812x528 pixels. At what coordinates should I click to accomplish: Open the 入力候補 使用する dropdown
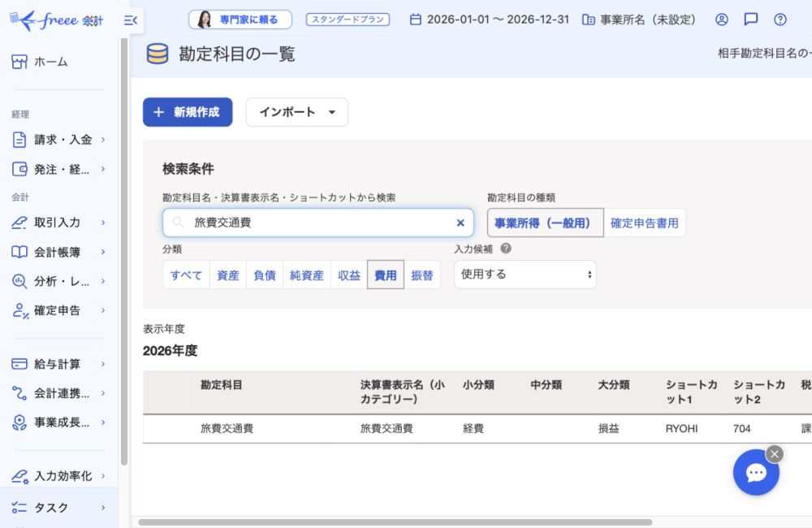coord(525,274)
